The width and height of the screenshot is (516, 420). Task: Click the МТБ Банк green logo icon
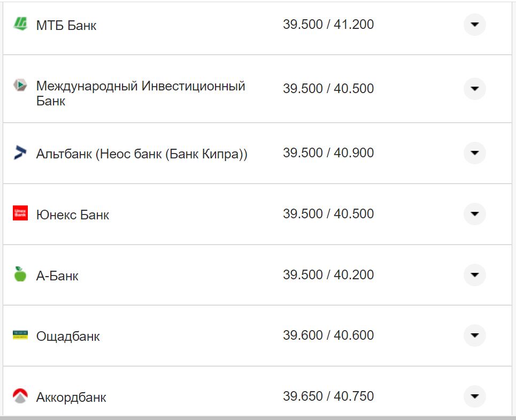pyautogui.click(x=21, y=24)
